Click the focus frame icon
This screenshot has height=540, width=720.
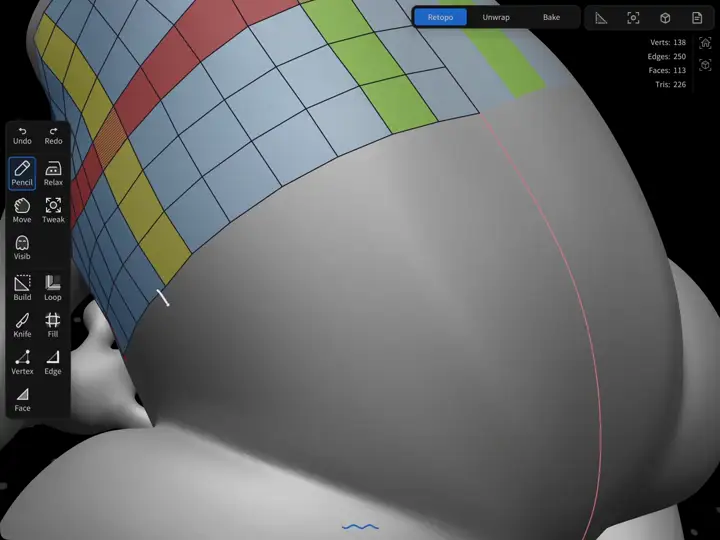(633, 18)
